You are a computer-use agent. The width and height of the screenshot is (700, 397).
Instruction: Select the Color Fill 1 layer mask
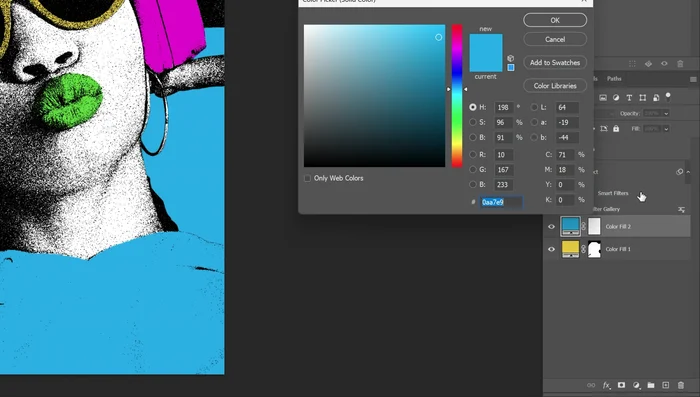[x=594, y=249]
